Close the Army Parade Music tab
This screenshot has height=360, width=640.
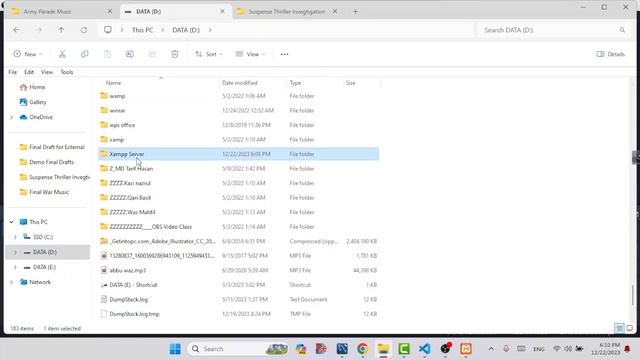point(110,11)
